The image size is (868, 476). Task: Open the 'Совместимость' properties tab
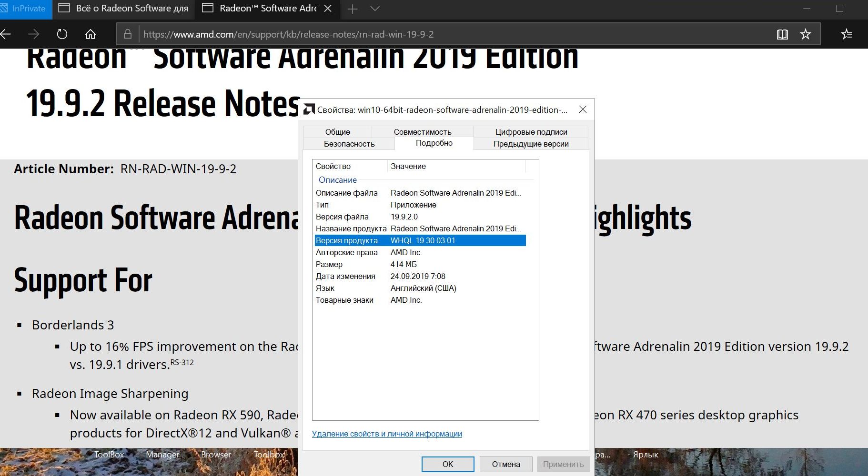tap(423, 132)
